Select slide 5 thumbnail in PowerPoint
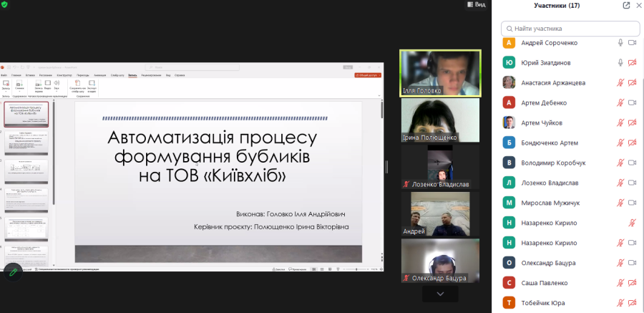 pyautogui.click(x=26, y=229)
